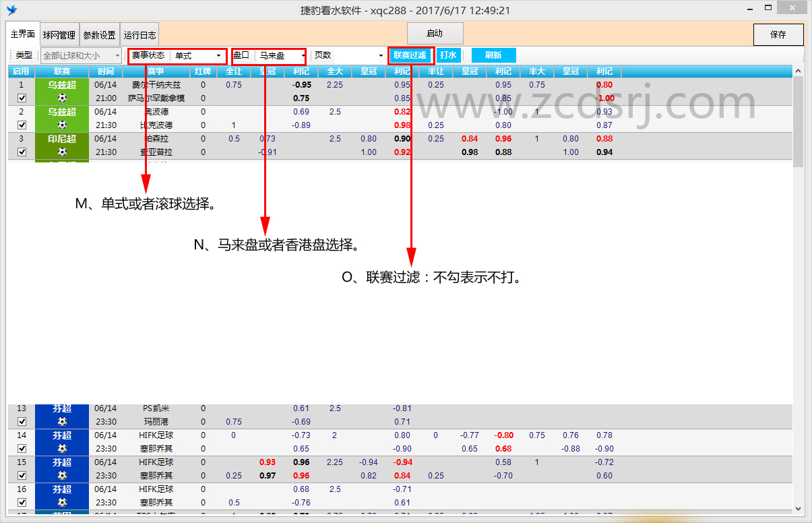
Task: Click the soccer ball icon in row 16
Action: tap(62, 502)
